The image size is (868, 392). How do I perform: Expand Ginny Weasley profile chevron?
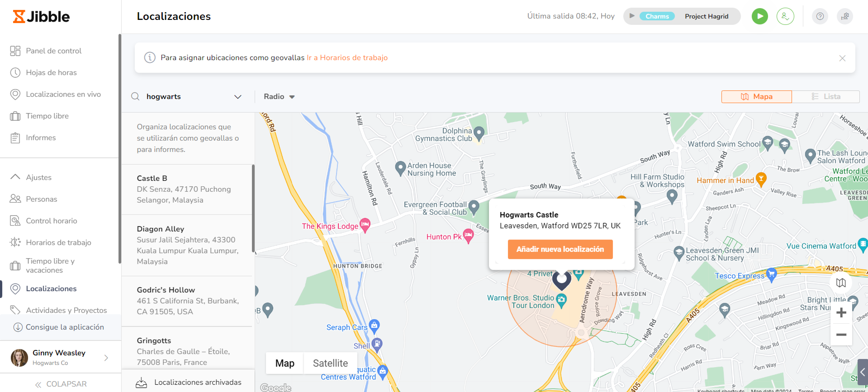pos(106,358)
